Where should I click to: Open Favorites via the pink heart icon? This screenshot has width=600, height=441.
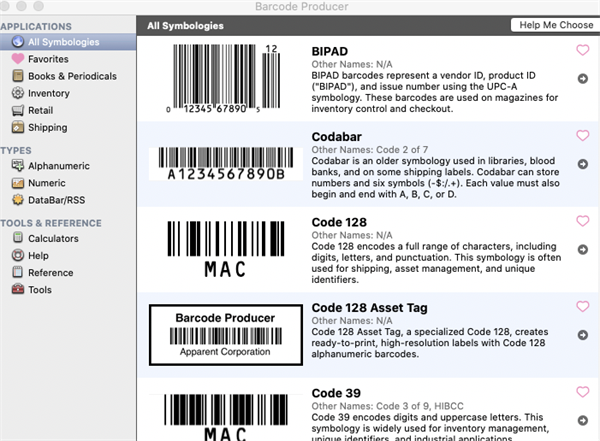18,59
